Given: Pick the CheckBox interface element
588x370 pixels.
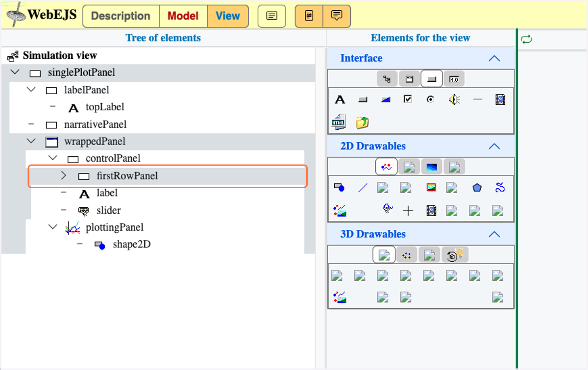Looking at the screenshot, I should click(x=408, y=99).
